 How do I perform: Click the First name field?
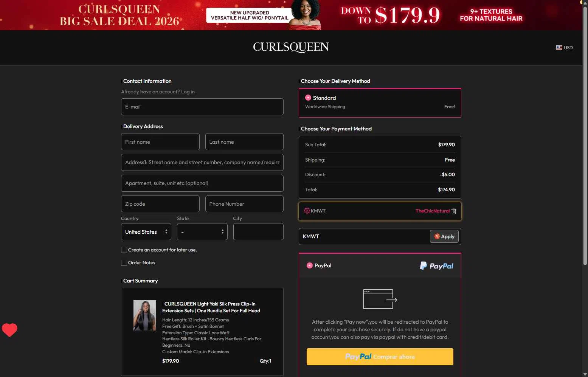[x=160, y=142]
